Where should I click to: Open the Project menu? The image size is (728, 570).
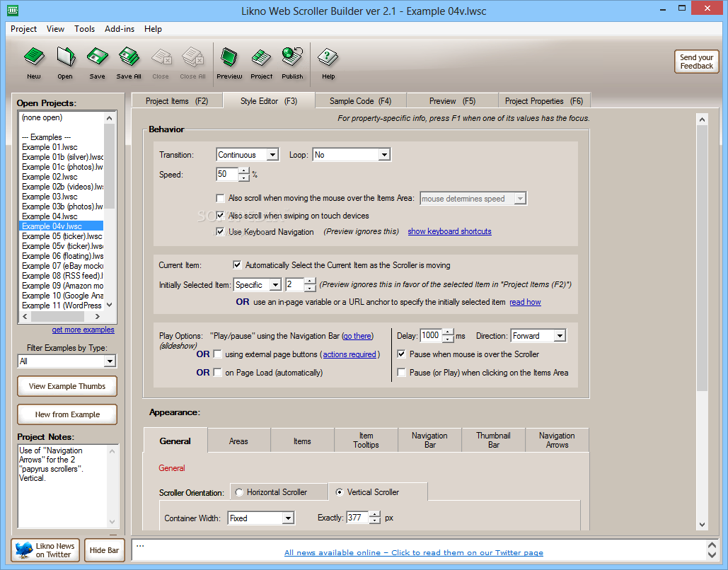23,29
